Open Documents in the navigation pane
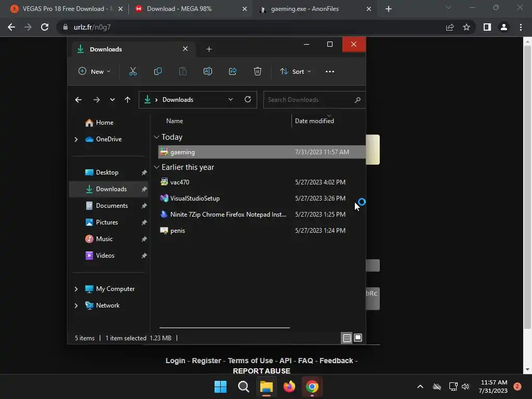 [112, 206]
